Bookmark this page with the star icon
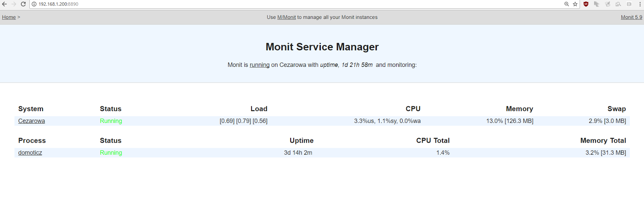This screenshot has height=201, width=644. [x=575, y=4]
